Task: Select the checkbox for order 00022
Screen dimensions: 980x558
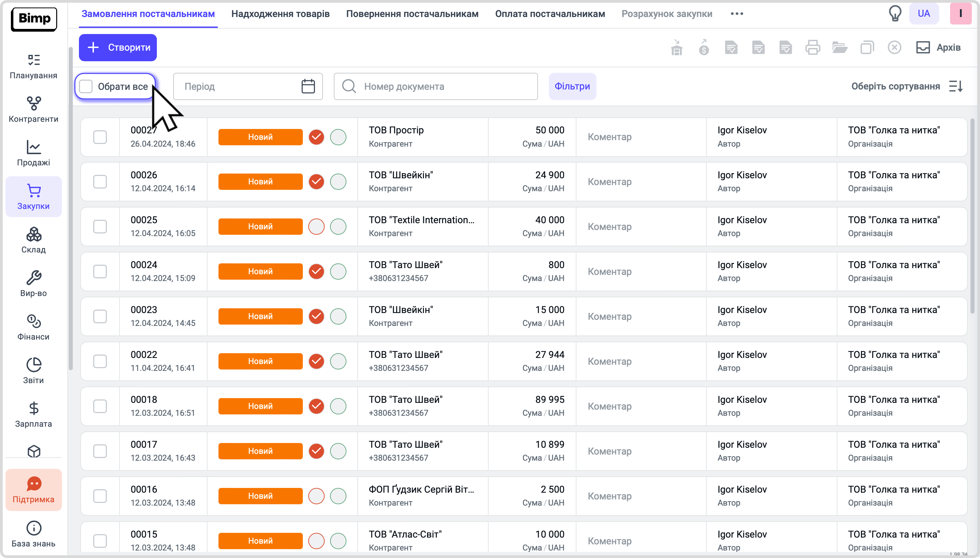Action: coord(100,361)
